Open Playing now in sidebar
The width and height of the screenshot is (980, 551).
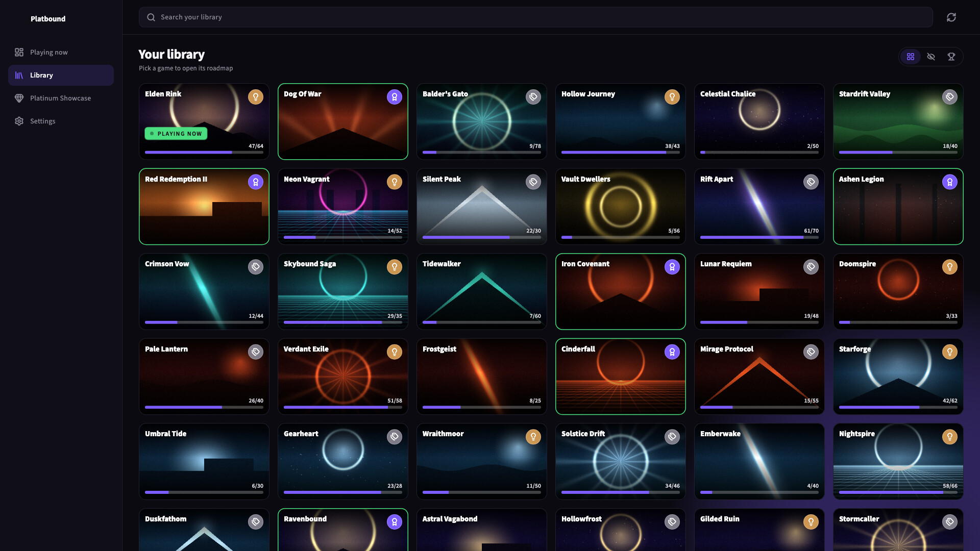[61, 52]
